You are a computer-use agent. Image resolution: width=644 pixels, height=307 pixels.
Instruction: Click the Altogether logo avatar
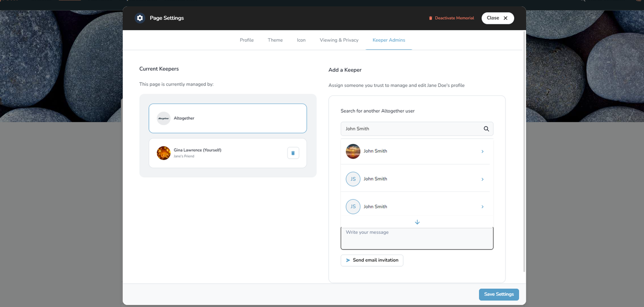pyautogui.click(x=164, y=118)
